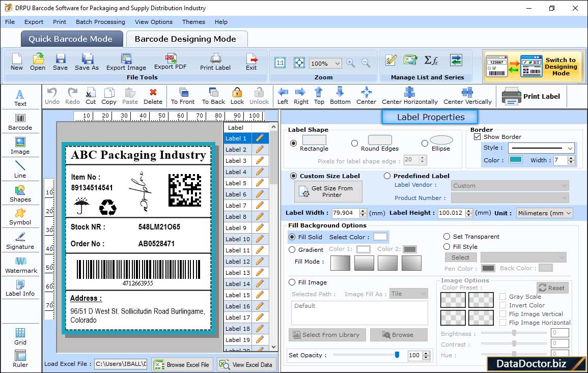Click the zoom in magnifier

[x=351, y=63]
